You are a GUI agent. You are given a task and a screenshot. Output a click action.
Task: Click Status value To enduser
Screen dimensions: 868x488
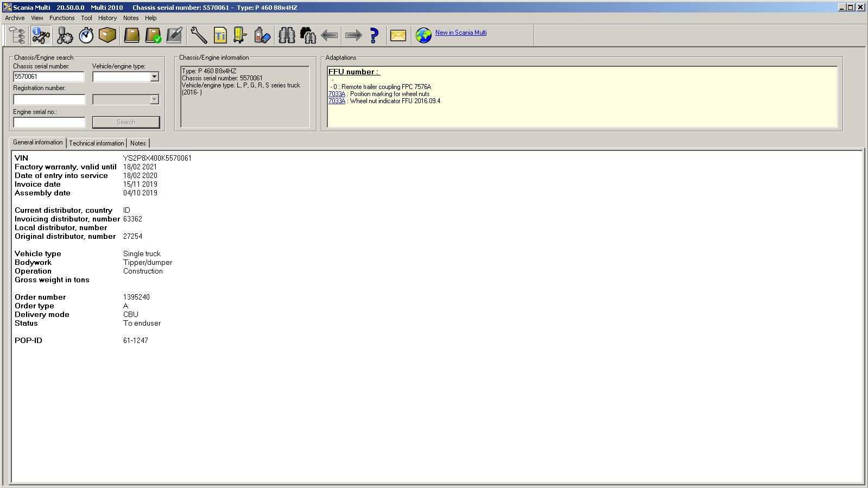click(142, 323)
